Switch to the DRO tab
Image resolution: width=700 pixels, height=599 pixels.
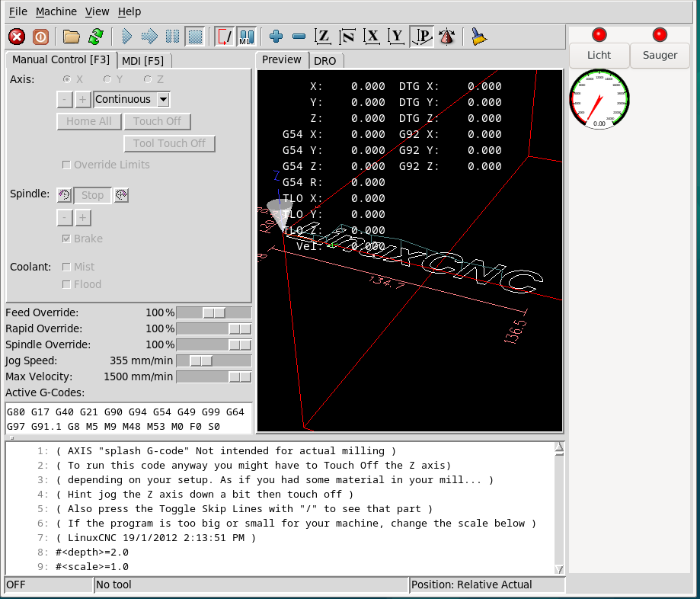[324, 60]
